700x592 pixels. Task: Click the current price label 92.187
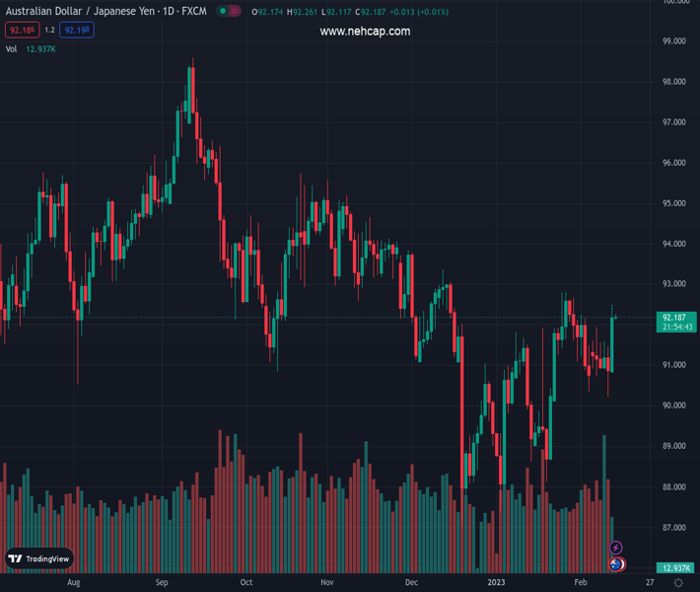tap(674, 317)
